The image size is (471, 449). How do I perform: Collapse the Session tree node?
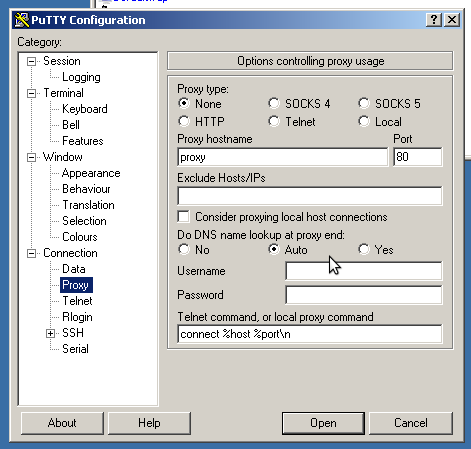[31, 61]
